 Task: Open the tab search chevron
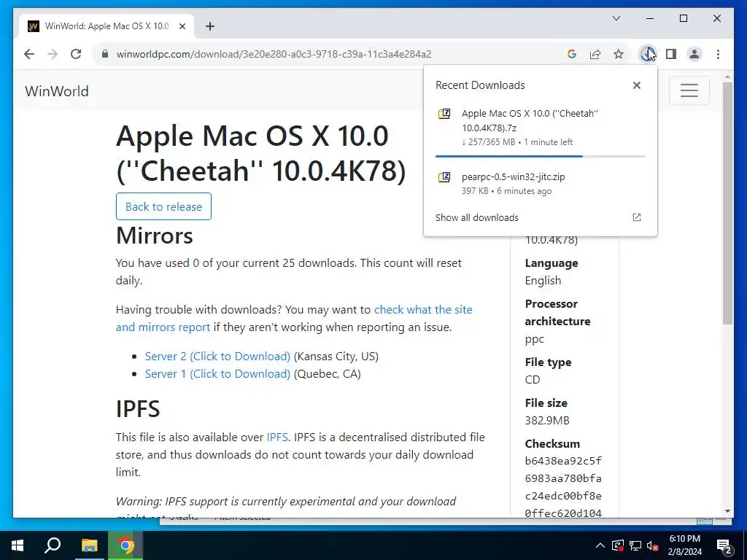(616, 18)
